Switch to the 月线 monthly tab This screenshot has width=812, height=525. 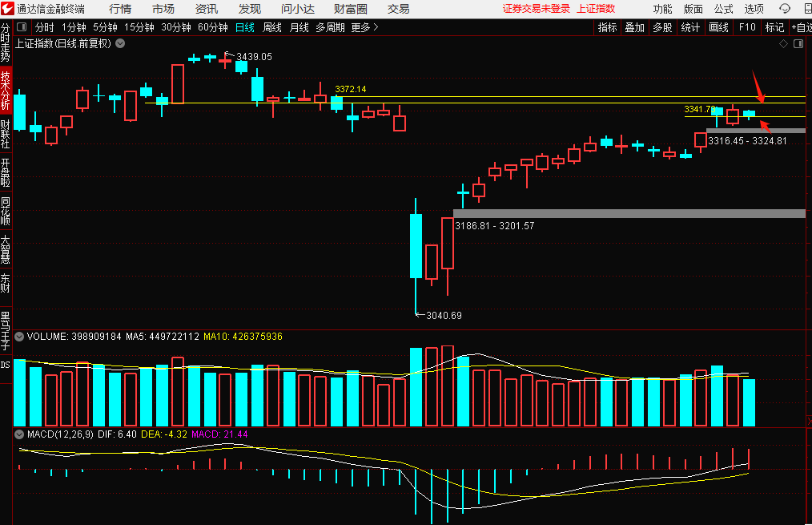[299, 27]
